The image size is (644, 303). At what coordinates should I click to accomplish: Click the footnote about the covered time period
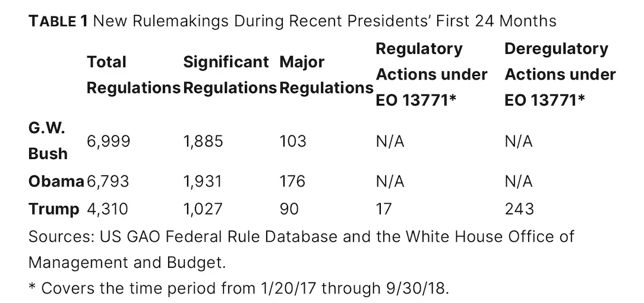[x=239, y=288]
